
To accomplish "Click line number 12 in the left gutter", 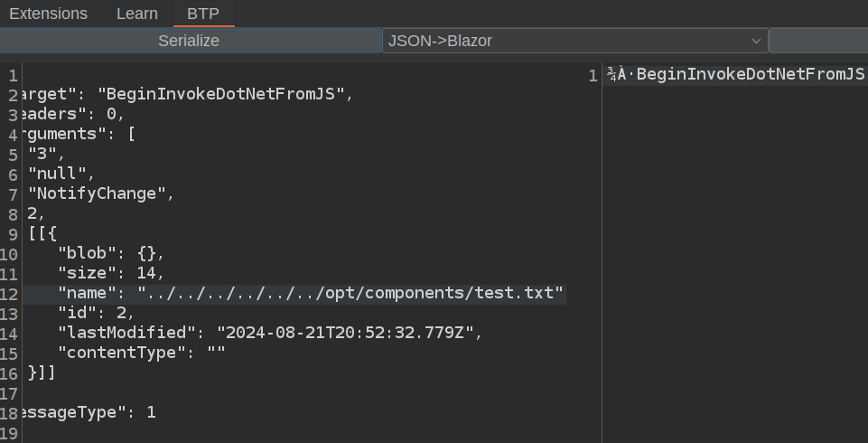I will pos(9,293).
